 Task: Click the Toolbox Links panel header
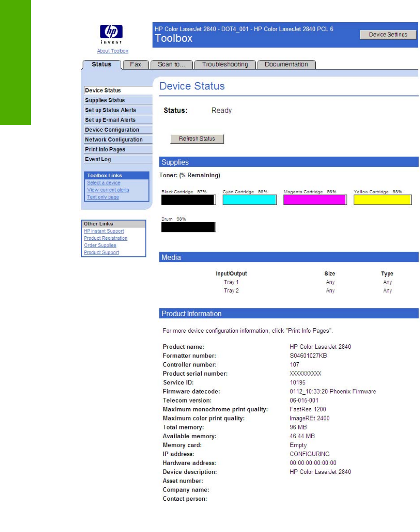coord(115,175)
